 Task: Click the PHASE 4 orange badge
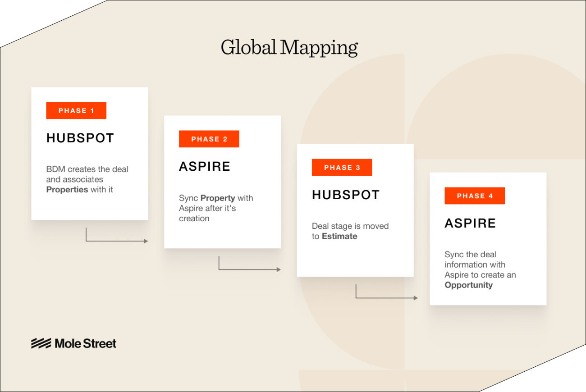click(x=475, y=196)
